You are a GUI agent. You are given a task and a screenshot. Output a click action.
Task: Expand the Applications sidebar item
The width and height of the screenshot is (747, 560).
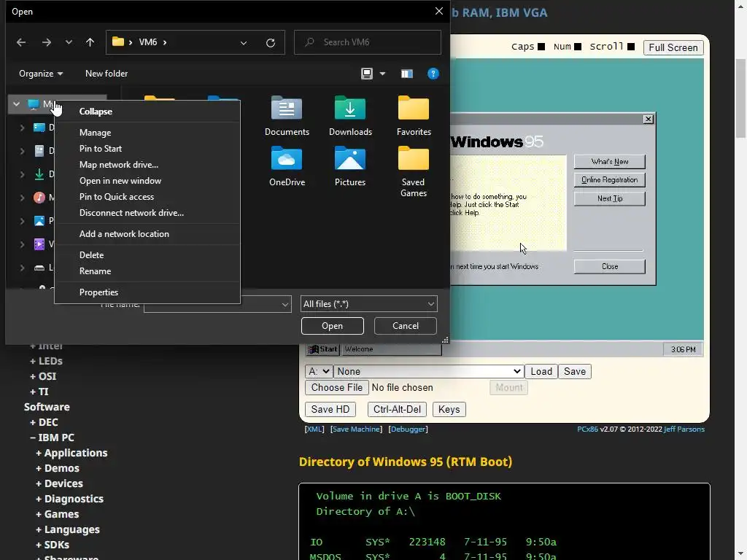(x=71, y=453)
